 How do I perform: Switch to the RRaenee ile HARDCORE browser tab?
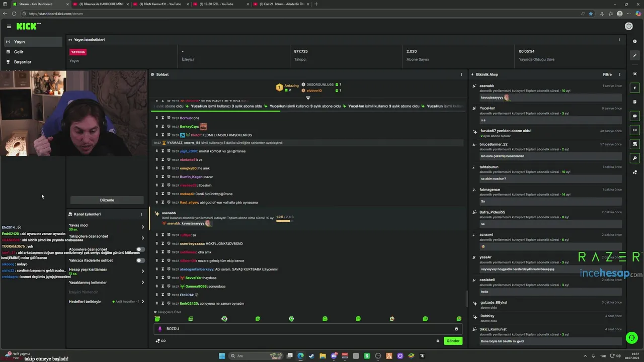click(100, 4)
